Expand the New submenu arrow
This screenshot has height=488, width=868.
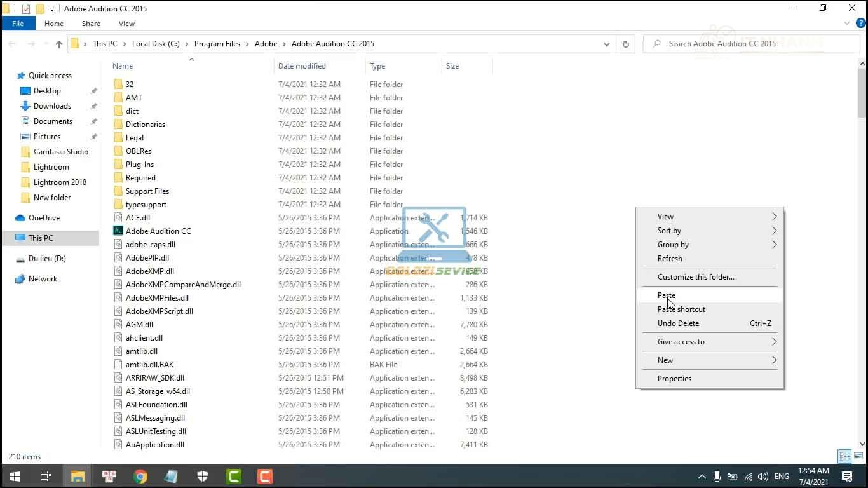pyautogui.click(x=774, y=360)
